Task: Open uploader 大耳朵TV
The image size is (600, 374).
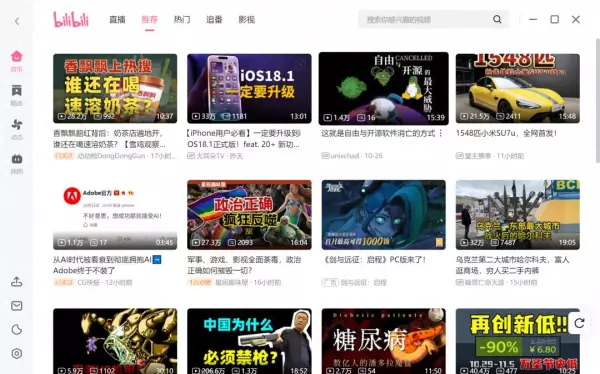Action: [x=210, y=156]
